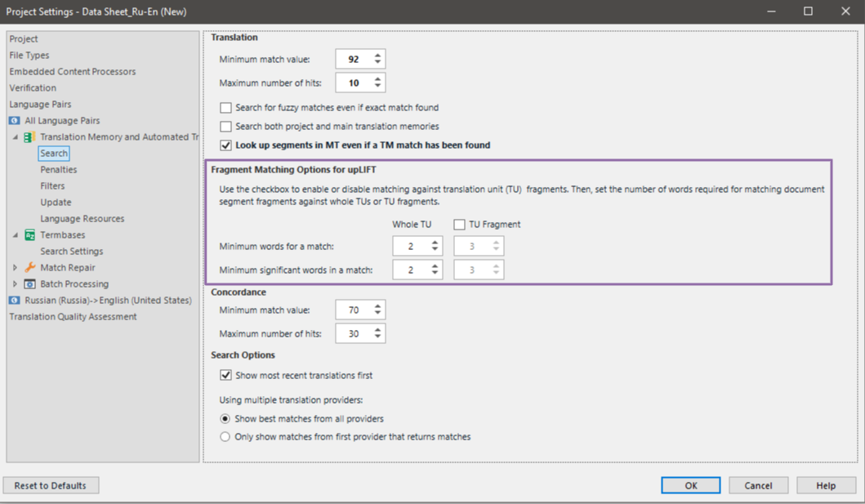The width and height of the screenshot is (865, 504).
Task: Open Language Resources settings
Action: [82, 218]
